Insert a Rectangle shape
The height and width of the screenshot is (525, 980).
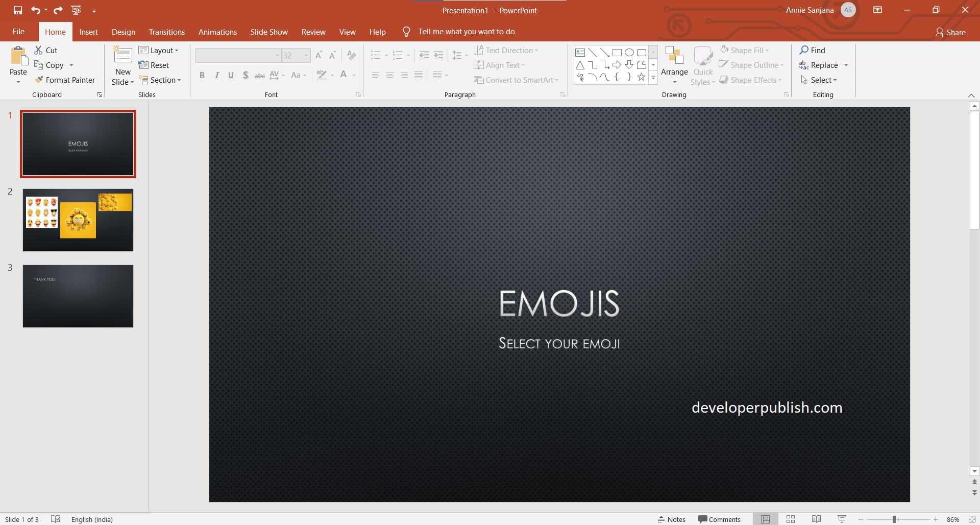[x=617, y=52]
